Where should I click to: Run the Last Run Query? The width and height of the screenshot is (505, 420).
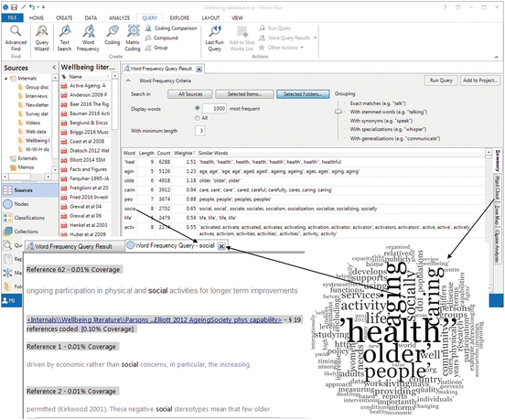[214, 38]
